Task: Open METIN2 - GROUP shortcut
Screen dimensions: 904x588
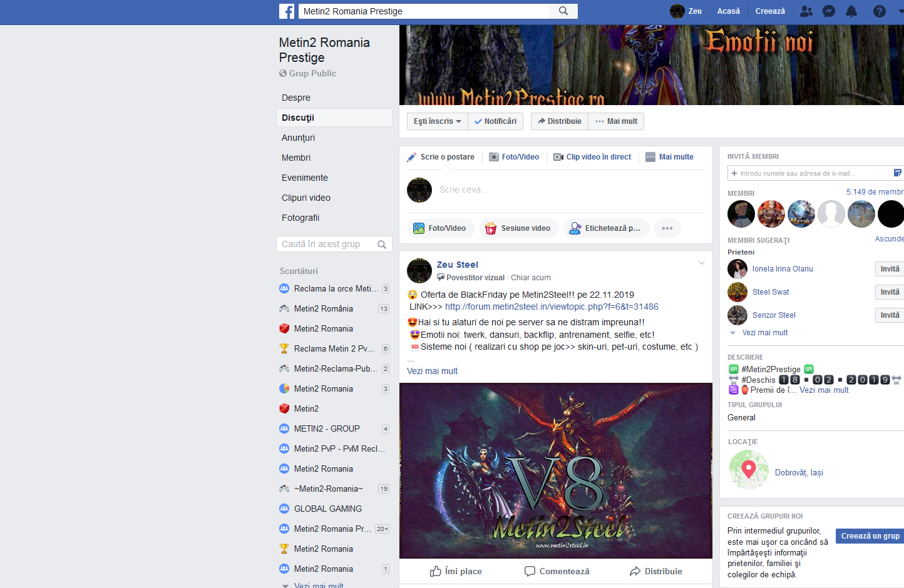Action: click(x=334, y=428)
